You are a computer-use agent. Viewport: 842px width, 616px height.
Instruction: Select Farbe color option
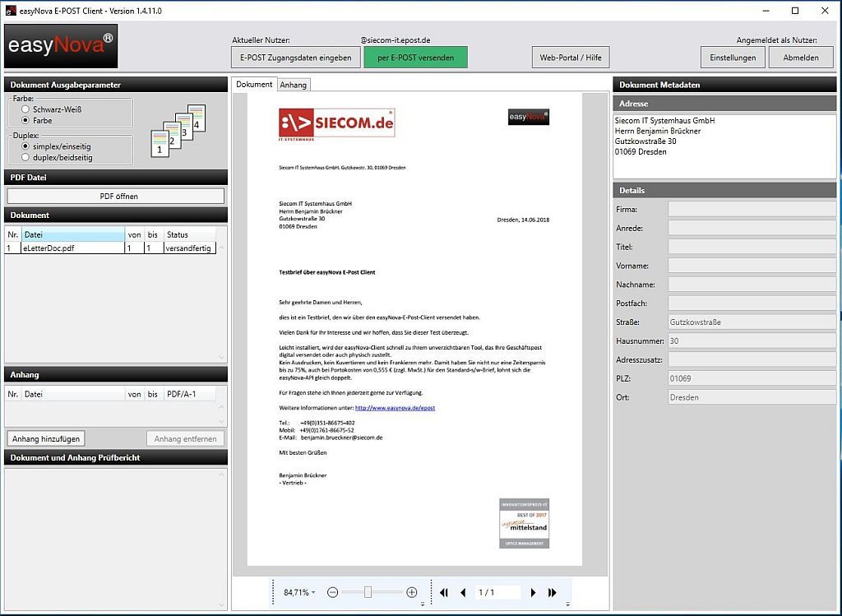[x=25, y=120]
